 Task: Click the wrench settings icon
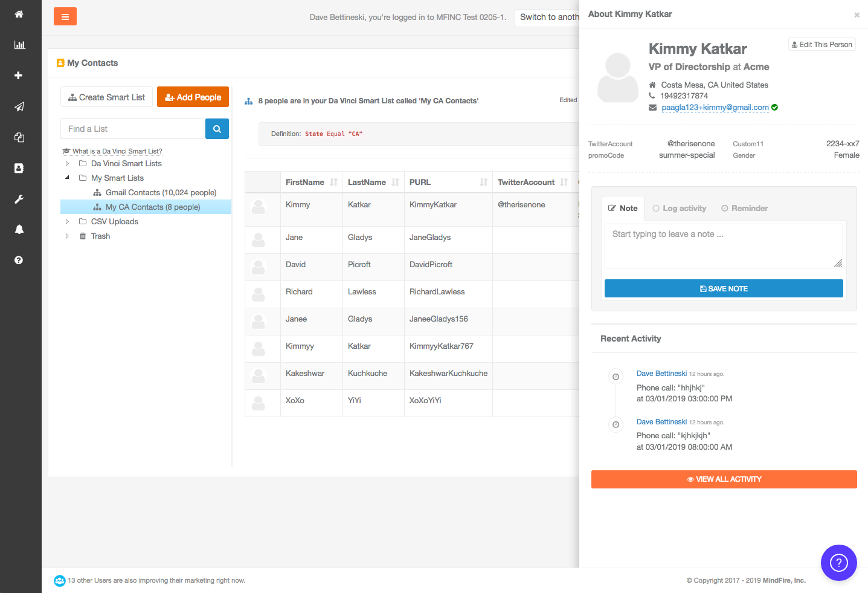point(19,199)
